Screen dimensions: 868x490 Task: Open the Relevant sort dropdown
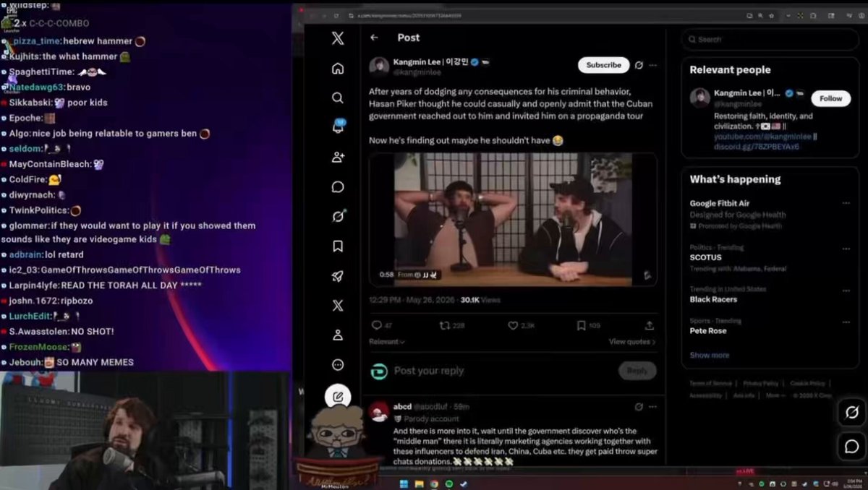point(387,342)
